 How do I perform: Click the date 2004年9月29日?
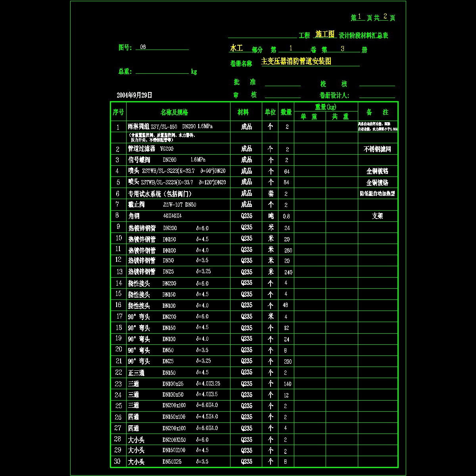point(134,95)
